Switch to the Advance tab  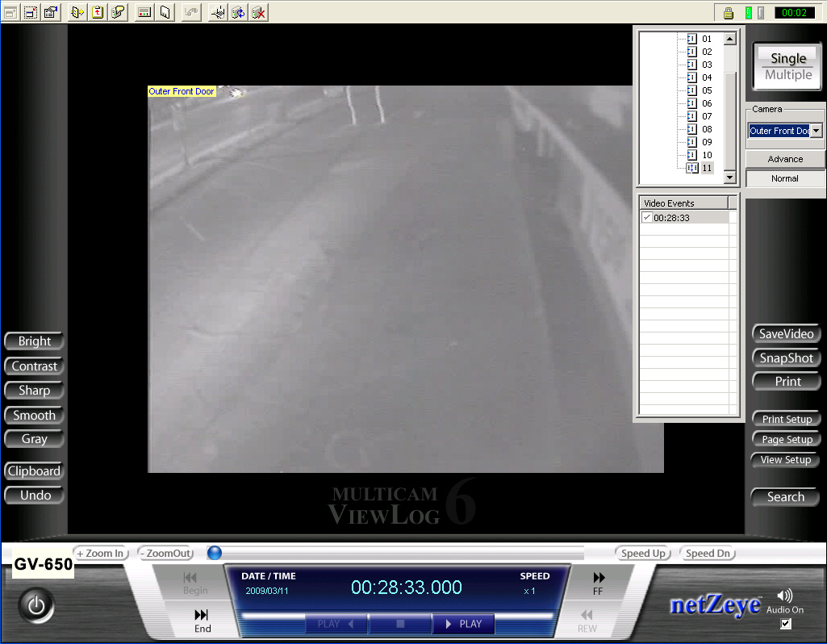click(x=785, y=159)
